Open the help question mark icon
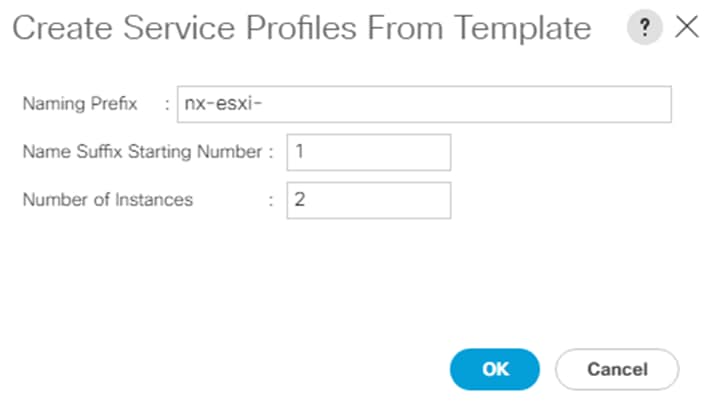 645,27
